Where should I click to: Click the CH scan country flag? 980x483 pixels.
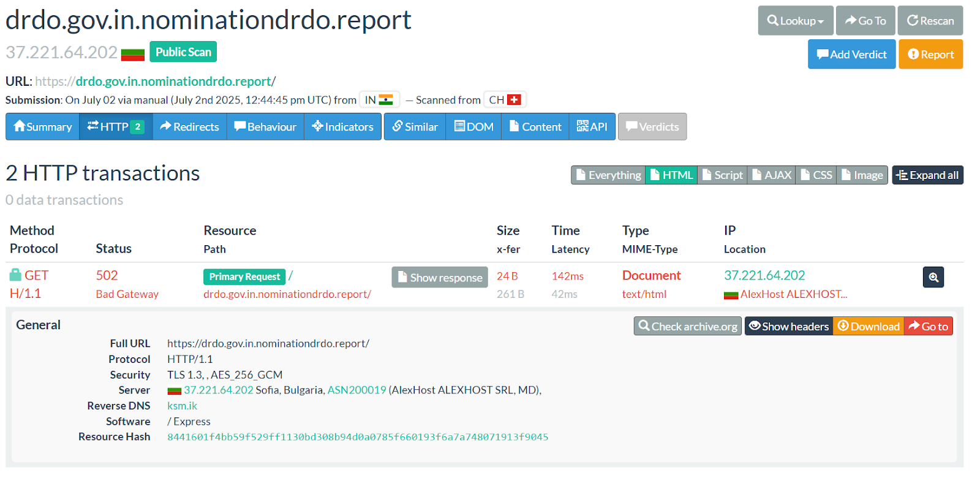(514, 100)
